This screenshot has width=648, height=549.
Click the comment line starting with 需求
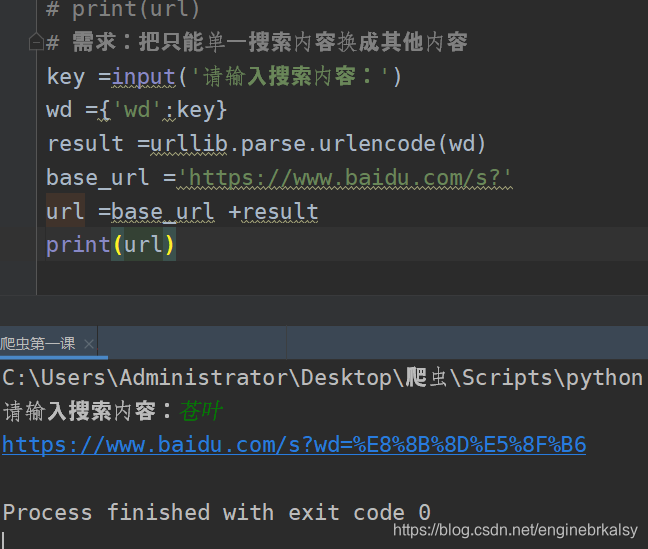click(x=257, y=42)
